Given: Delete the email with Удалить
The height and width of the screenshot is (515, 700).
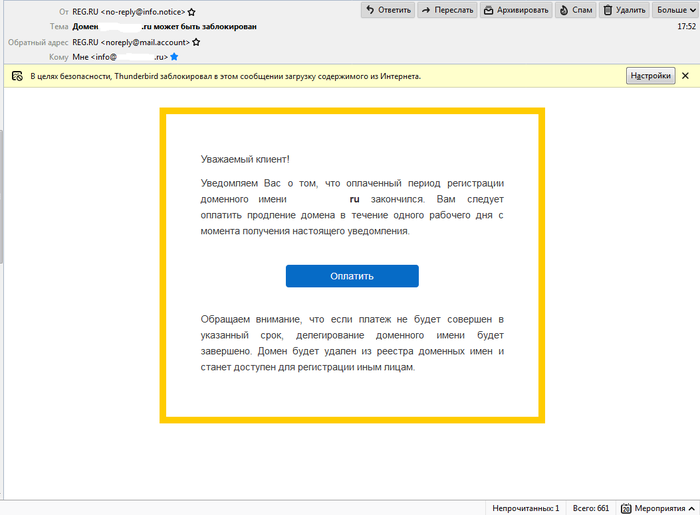Looking at the screenshot, I should pos(625,10).
